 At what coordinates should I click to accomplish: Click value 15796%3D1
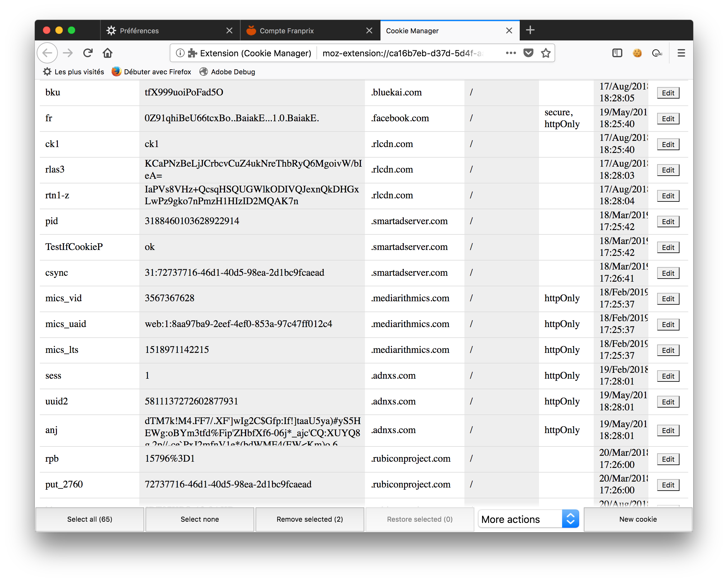(169, 458)
